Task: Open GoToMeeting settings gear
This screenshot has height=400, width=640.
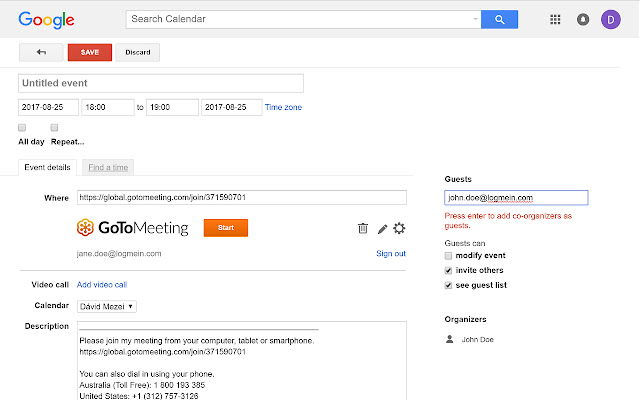Action: [x=399, y=228]
